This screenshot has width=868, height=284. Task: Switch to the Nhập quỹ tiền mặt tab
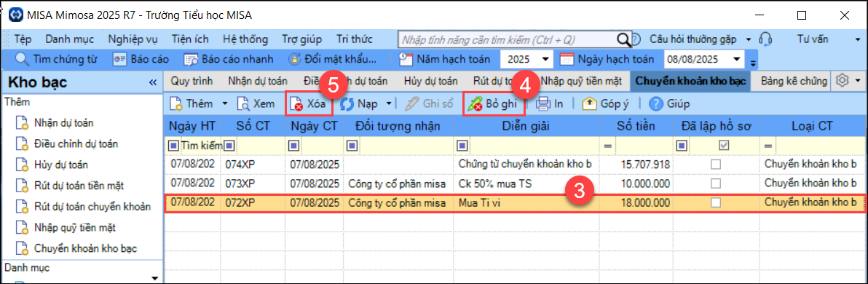click(580, 81)
